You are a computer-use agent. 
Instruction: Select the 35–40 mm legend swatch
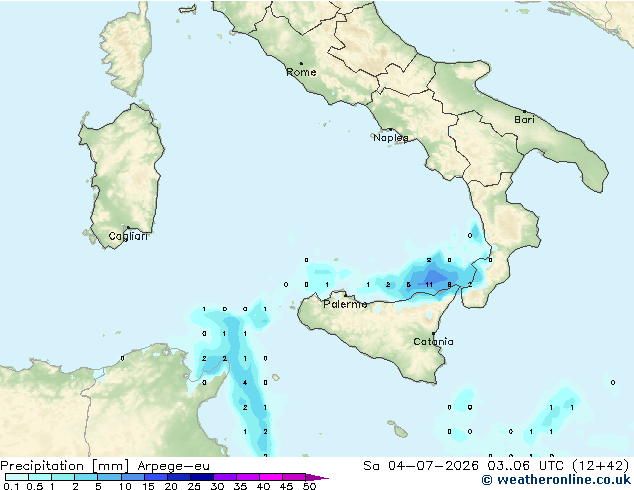click(x=248, y=477)
